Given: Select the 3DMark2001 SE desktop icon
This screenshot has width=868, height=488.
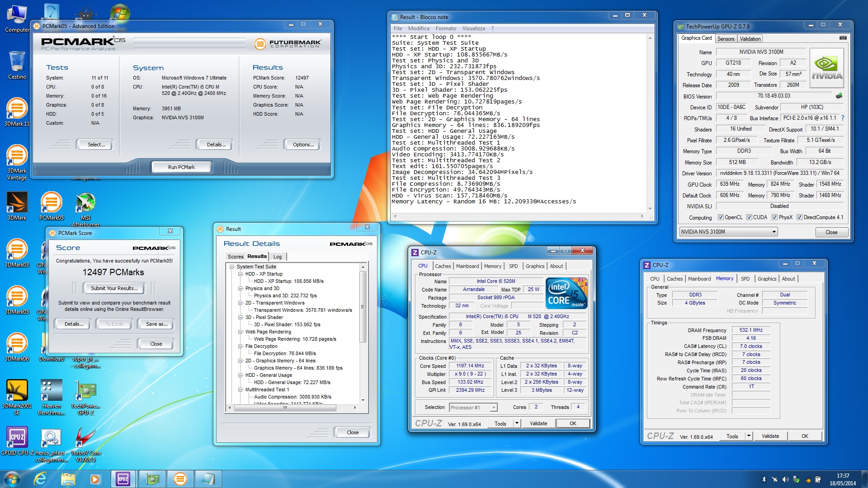Looking at the screenshot, I should tap(17, 398).
